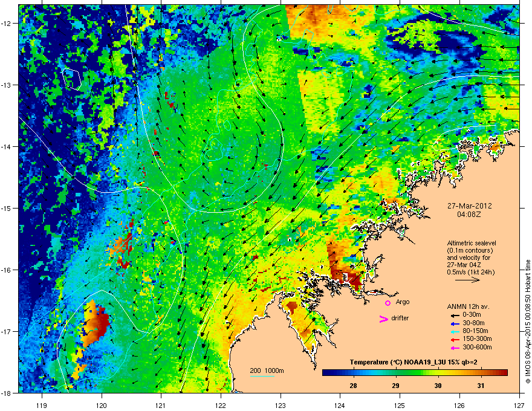Click the '150-300m' depth label
Image resolution: width=532 pixels, height=411 pixels.
click(477, 338)
